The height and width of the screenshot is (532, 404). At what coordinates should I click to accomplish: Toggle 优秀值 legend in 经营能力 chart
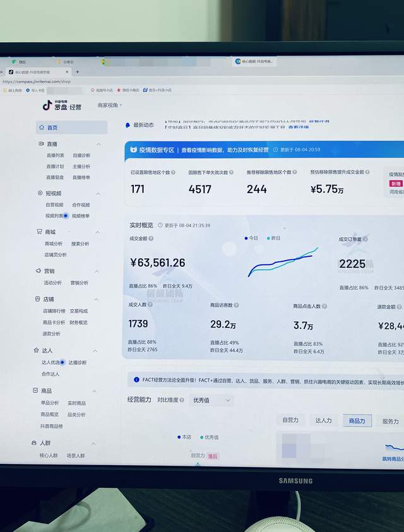pyautogui.click(x=210, y=437)
